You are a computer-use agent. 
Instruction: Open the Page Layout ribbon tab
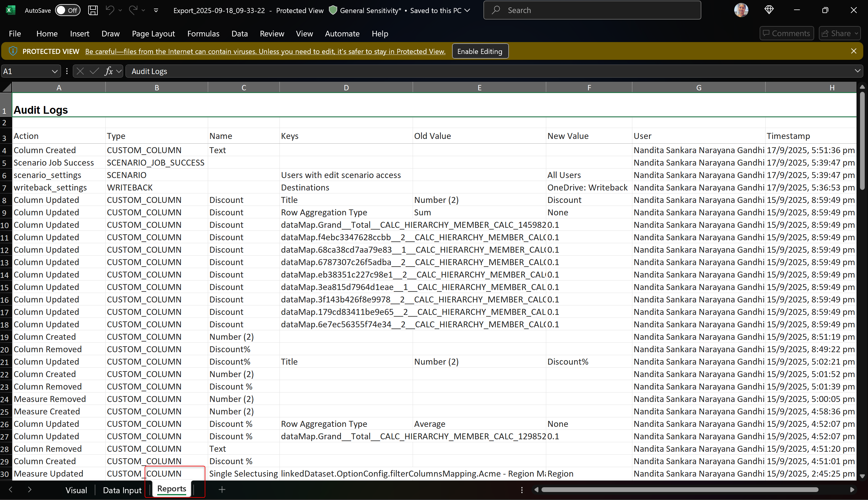click(153, 34)
